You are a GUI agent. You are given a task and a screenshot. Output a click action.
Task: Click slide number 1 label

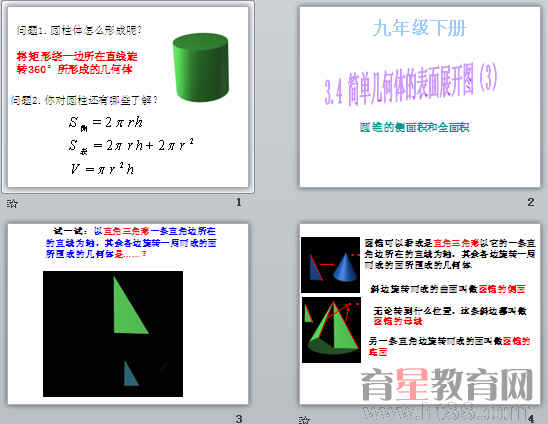click(238, 202)
